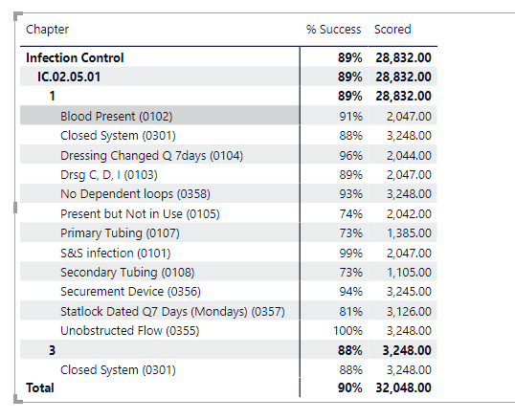Viewport: 515px width, 420px height.
Task: Click the 1,105.00 scored value
Action: (409, 273)
